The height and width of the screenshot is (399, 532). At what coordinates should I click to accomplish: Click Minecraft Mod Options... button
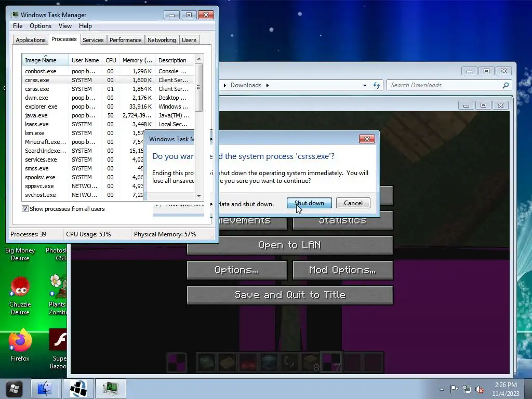pos(343,270)
